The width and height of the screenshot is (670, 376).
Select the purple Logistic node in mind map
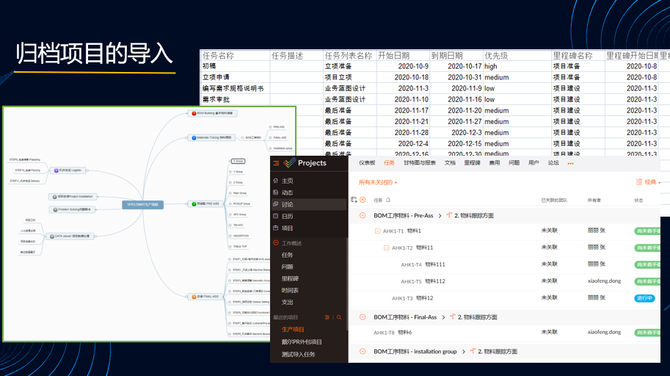(x=68, y=170)
